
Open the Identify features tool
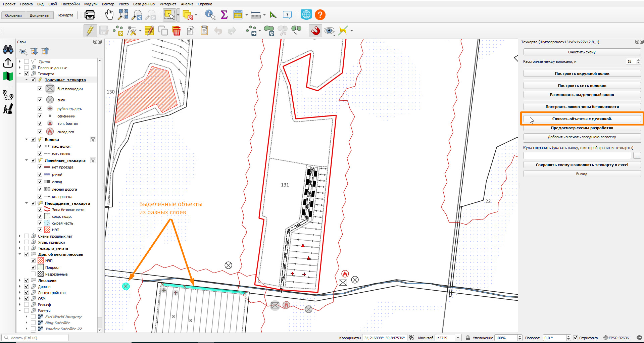[210, 15]
